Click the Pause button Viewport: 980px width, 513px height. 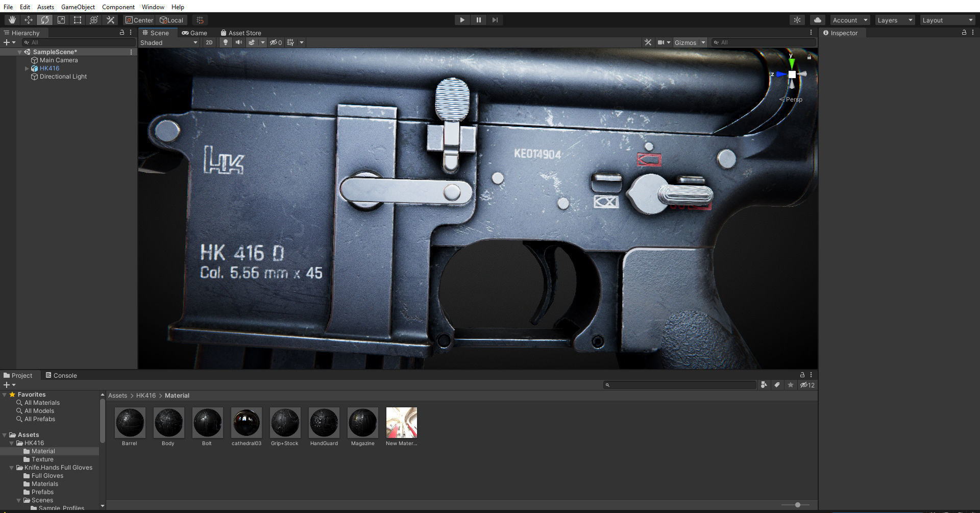click(x=478, y=20)
